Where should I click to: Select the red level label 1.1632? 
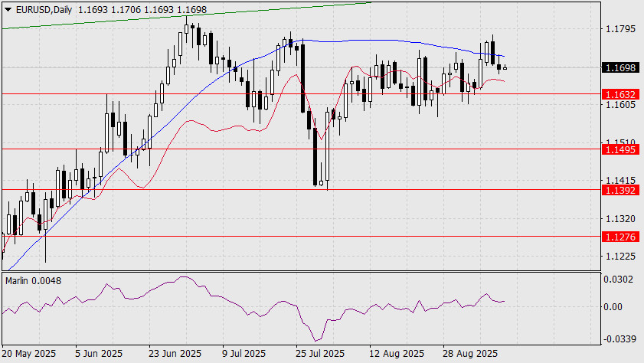pos(620,94)
